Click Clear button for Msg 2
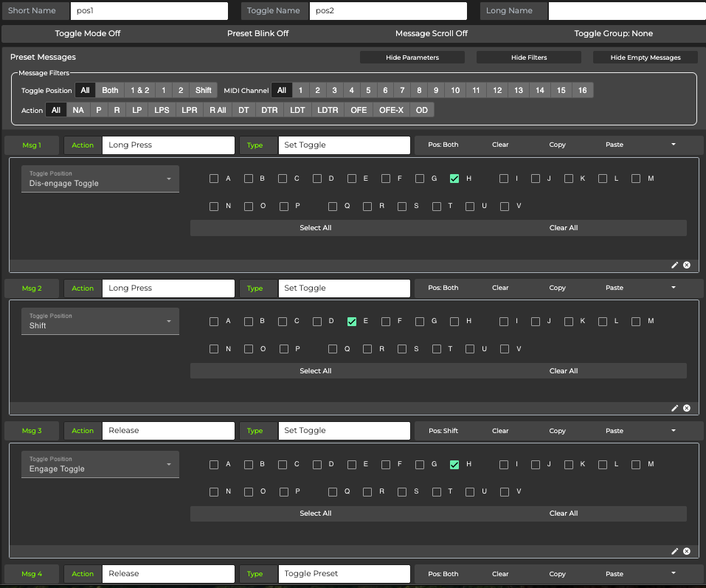706x588 pixels. click(499, 288)
